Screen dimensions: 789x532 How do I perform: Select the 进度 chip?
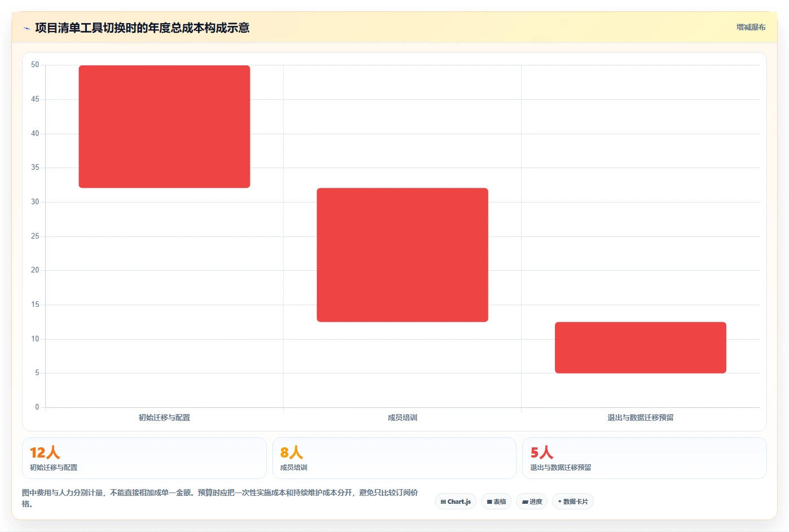pos(532,502)
